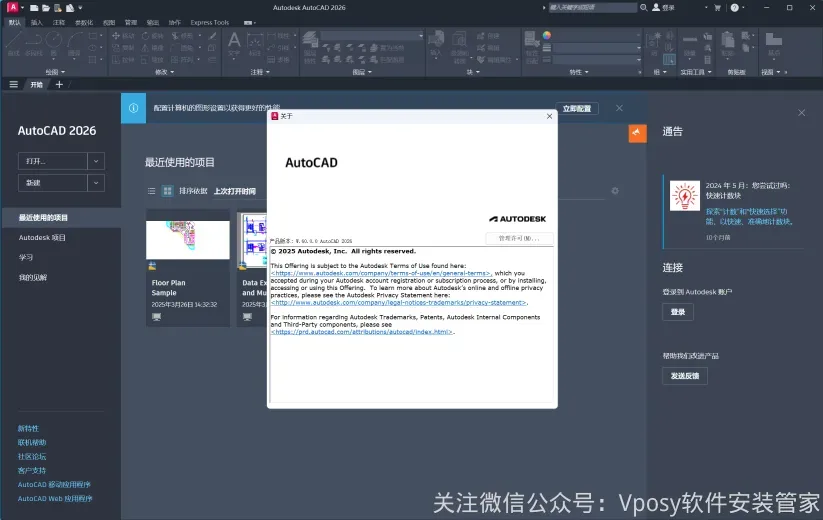This screenshot has width=823, height=520.
Task: Select the Arc (圆弧) tool
Action: [74, 43]
